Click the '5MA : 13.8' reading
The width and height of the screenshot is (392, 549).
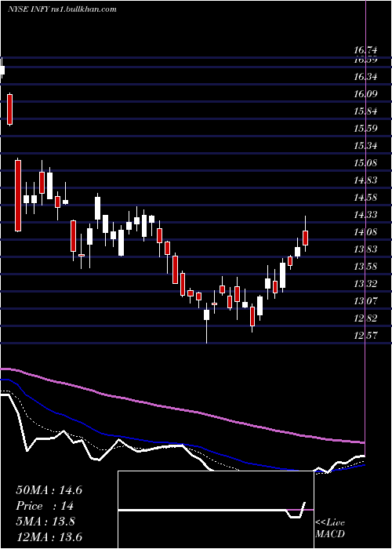coord(45,521)
